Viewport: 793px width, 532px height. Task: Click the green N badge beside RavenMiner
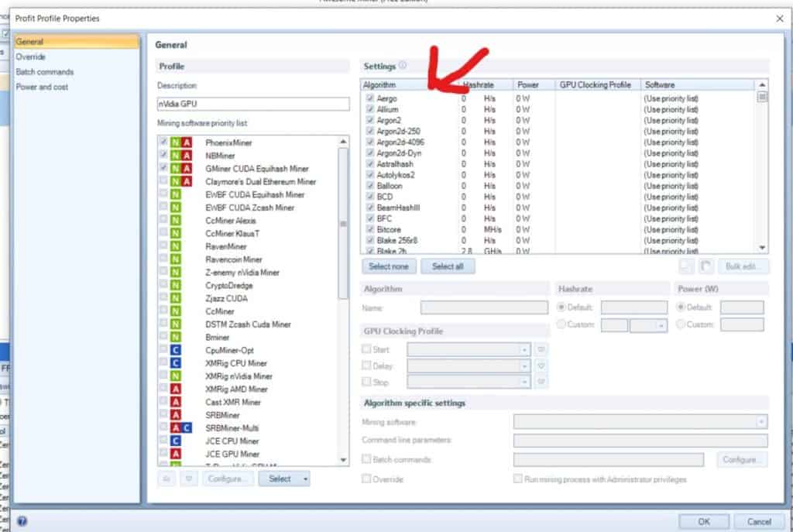pos(176,246)
